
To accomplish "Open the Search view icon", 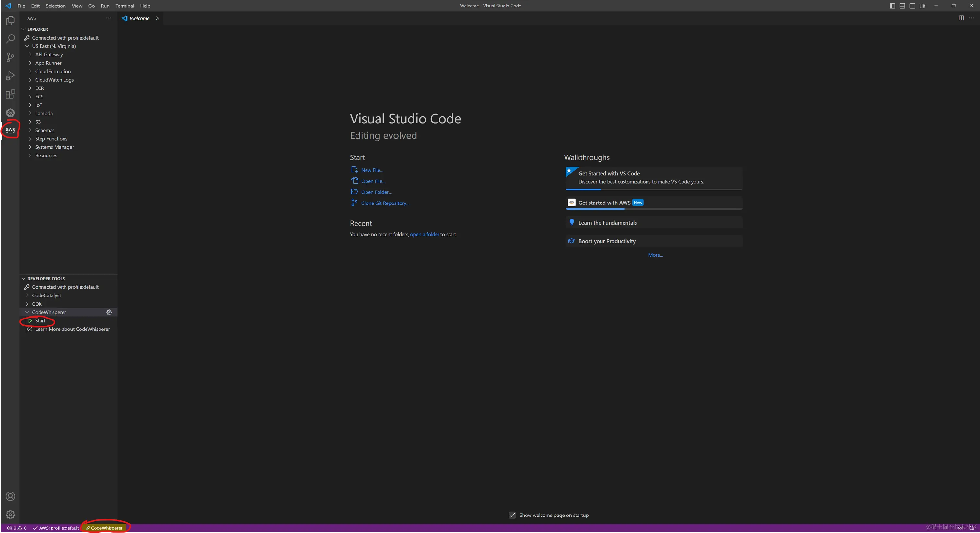I will coord(10,39).
